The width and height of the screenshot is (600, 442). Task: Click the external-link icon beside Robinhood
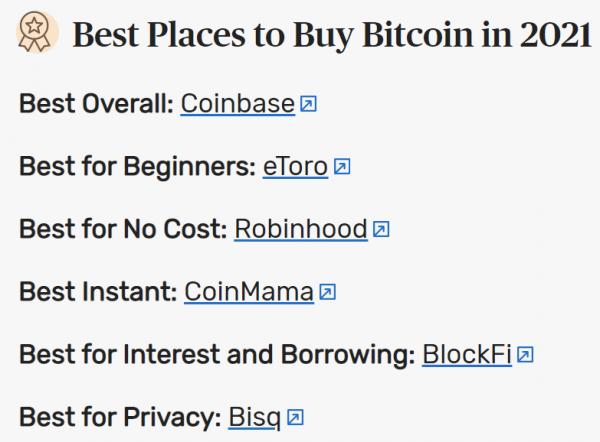(x=381, y=230)
